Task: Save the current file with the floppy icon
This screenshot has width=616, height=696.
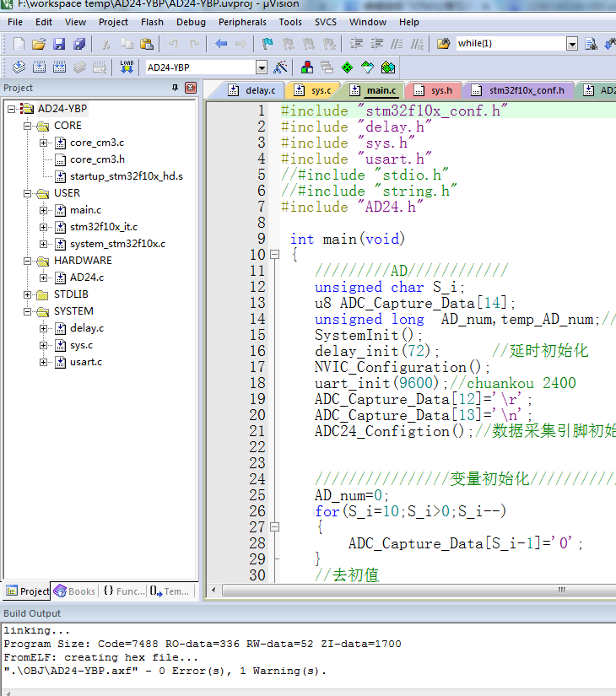Action: point(59,44)
